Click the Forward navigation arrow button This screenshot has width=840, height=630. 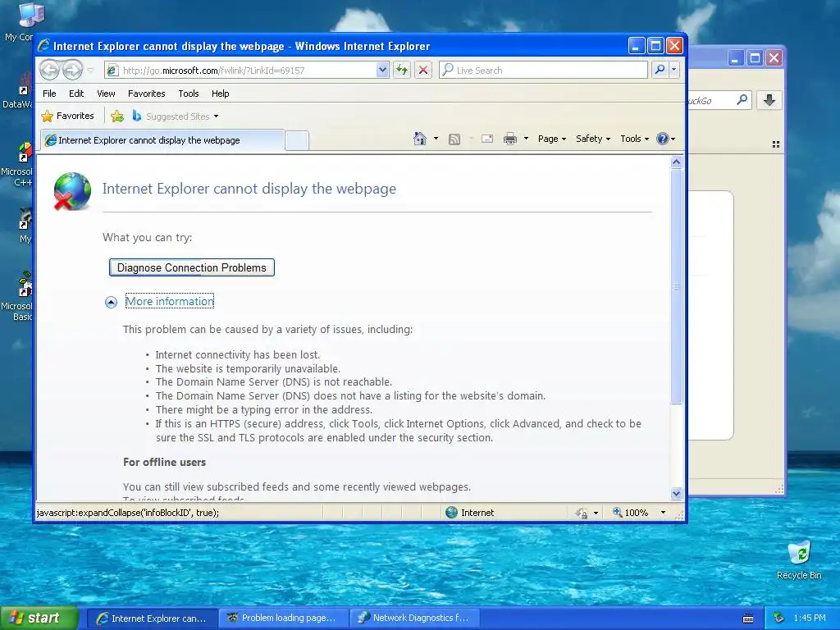pos(72,70)
